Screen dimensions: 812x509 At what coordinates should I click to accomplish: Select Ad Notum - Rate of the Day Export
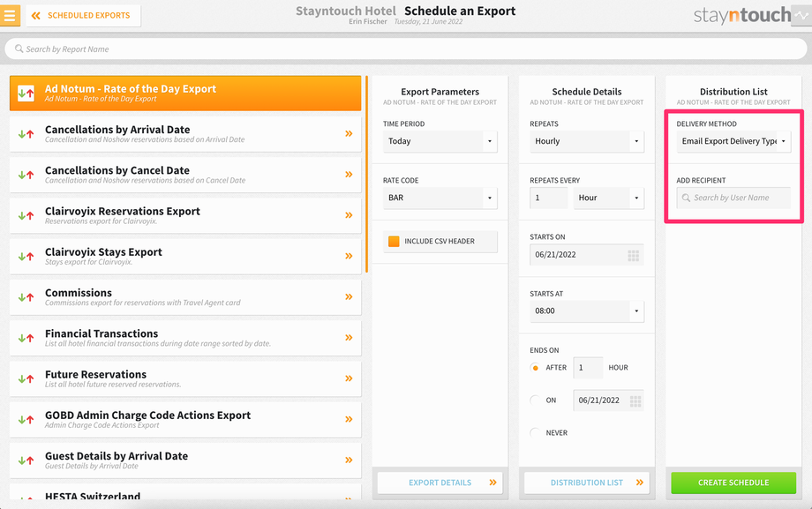[185, 94]
